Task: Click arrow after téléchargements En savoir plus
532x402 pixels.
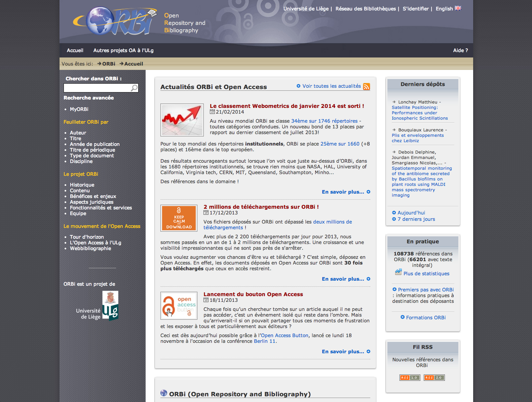Action: tap(369, 279)
